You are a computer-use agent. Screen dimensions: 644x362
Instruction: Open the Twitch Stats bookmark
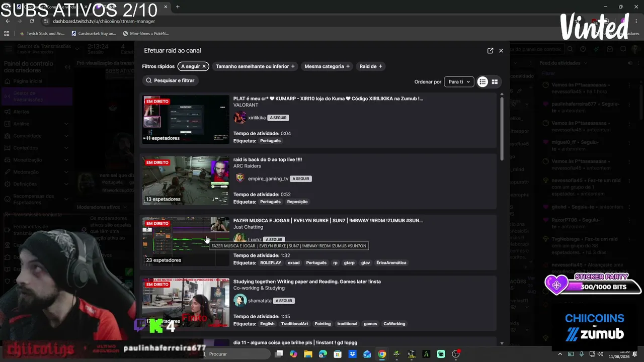(42, 34)
